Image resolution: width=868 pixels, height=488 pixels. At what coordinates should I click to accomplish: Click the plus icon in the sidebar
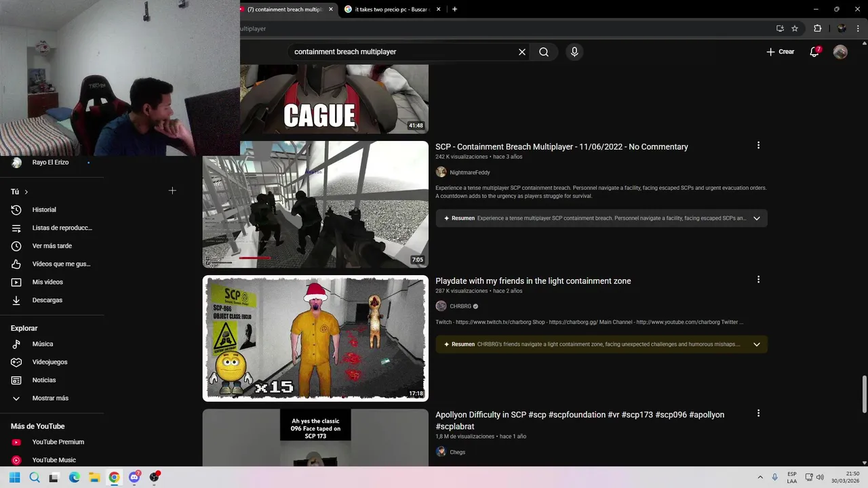pos(172,191)
